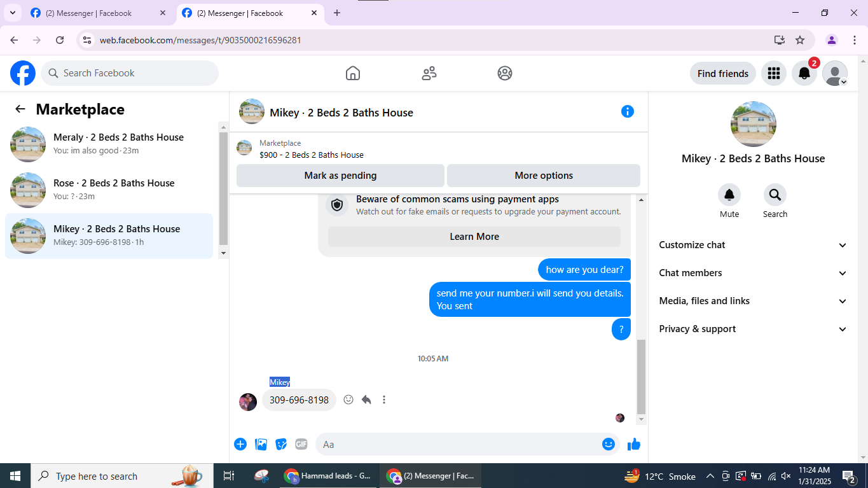Viewport: 868px width, 488px height.
Task: Go back using the Marketplace back arrow
Action: 20,109
